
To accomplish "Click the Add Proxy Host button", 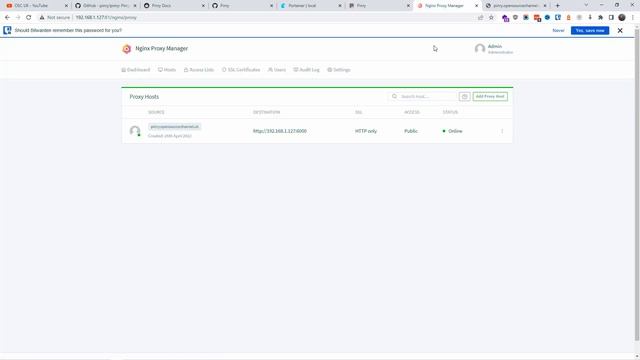I will click(490, 96).
